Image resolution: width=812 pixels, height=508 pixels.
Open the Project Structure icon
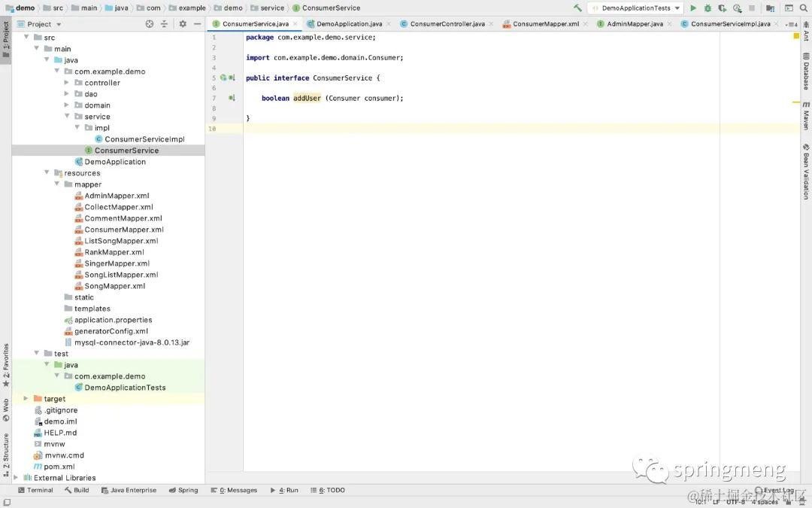click(770, 8)
